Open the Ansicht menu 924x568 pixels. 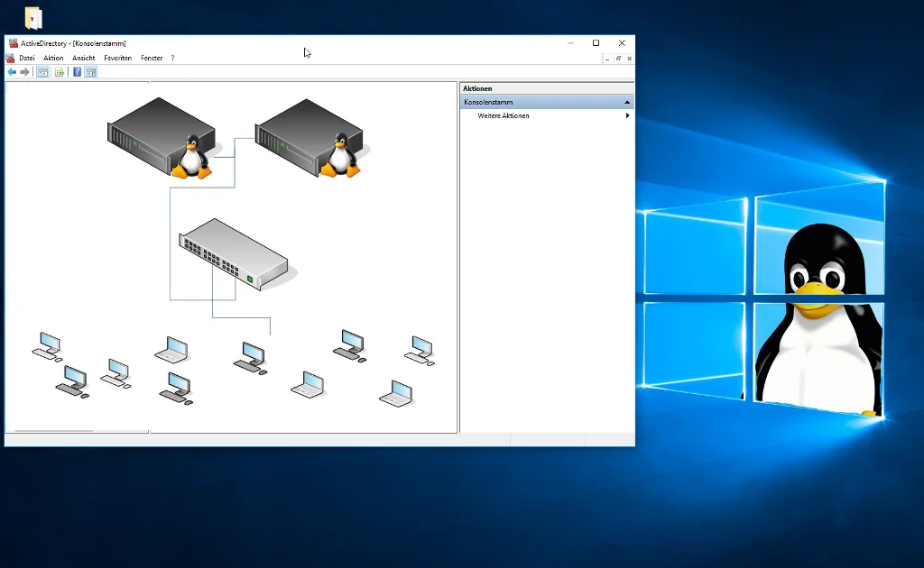point(84,58)
